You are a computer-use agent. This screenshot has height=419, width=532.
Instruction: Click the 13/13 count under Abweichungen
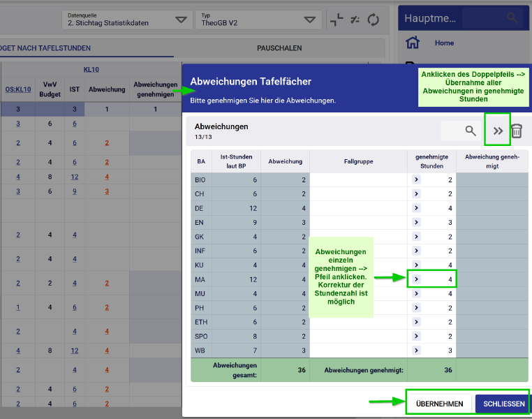tap(203, 137)
